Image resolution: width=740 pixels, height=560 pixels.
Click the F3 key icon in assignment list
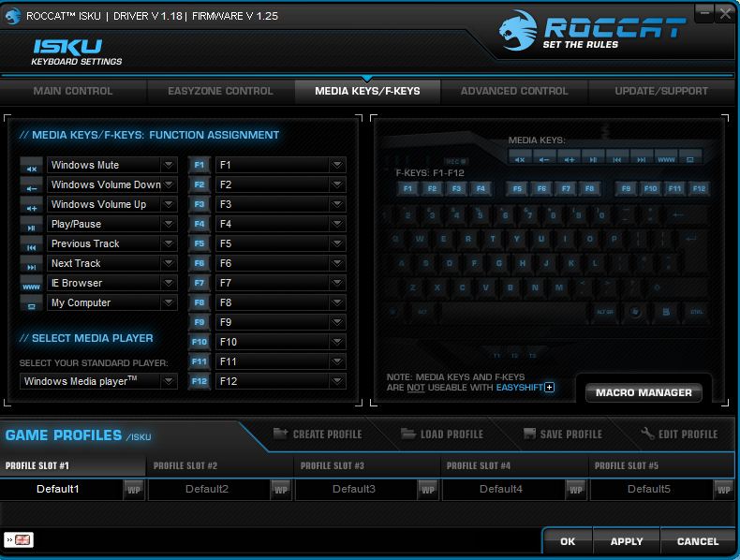point(200,204)
